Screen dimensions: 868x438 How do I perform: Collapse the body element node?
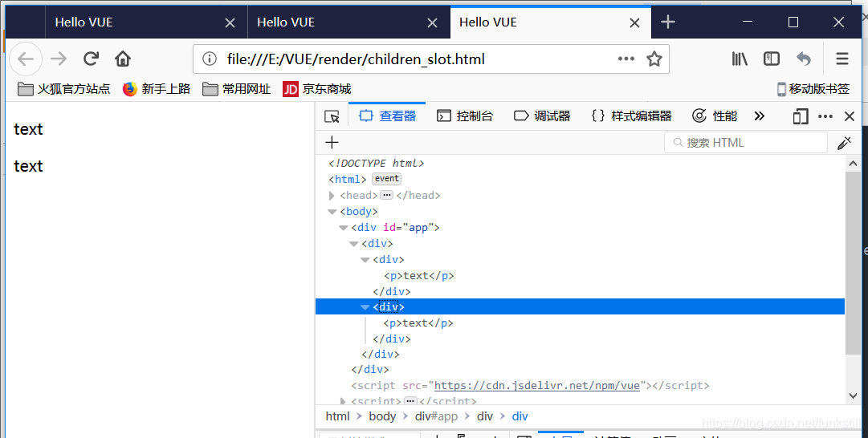[x=332, y=212]
